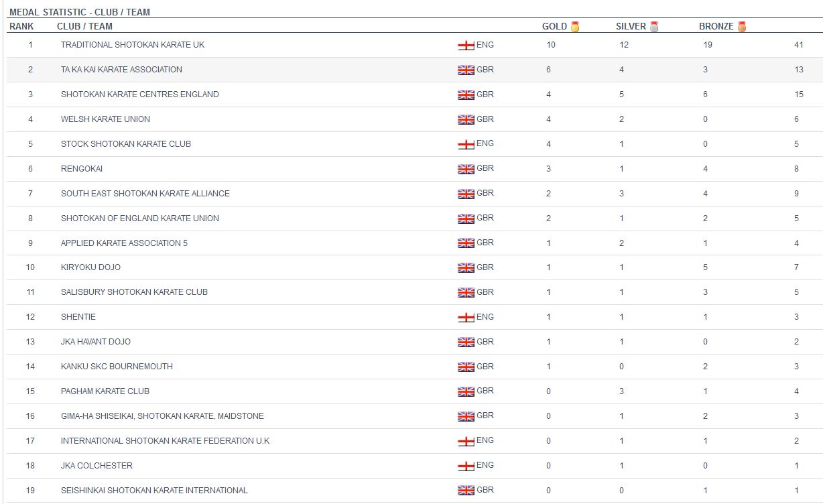Select JKA Havant Dojo club name
Viewport: 823px width, 504px height.
tap(96, 342)
